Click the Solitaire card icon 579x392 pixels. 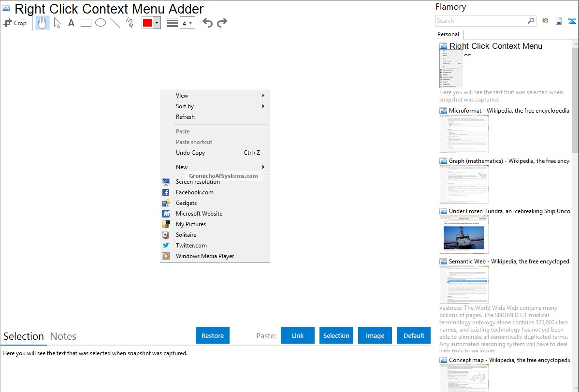pyautogui.click(x=166, y=234)
